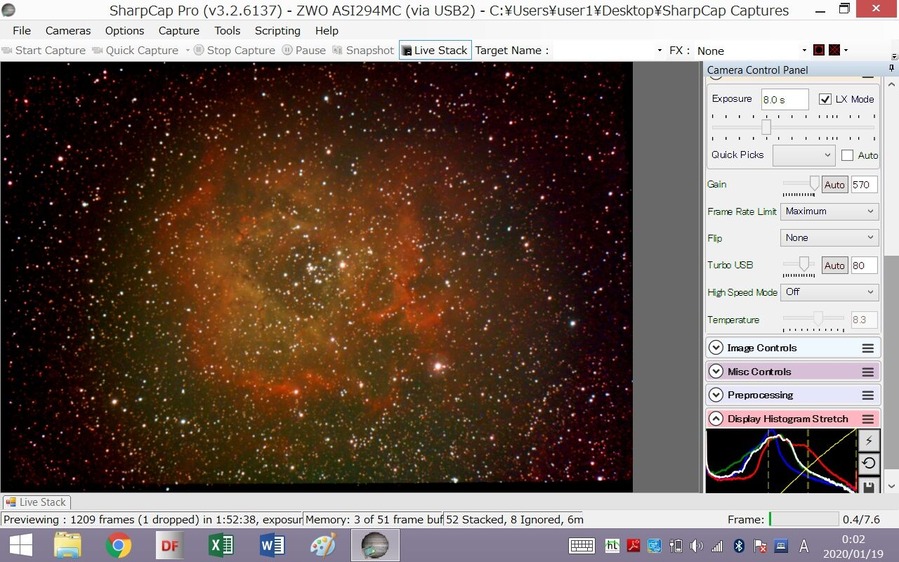This screenshot has height=562, width=899.
Task: Click the selection area icon beside FX
Action: [x=819, y=50]
